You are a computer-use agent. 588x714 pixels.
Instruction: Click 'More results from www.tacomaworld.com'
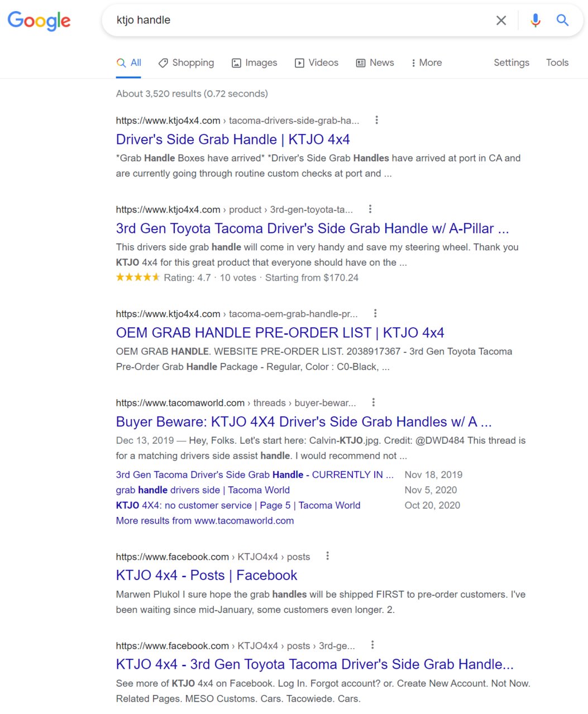(205, 521)
